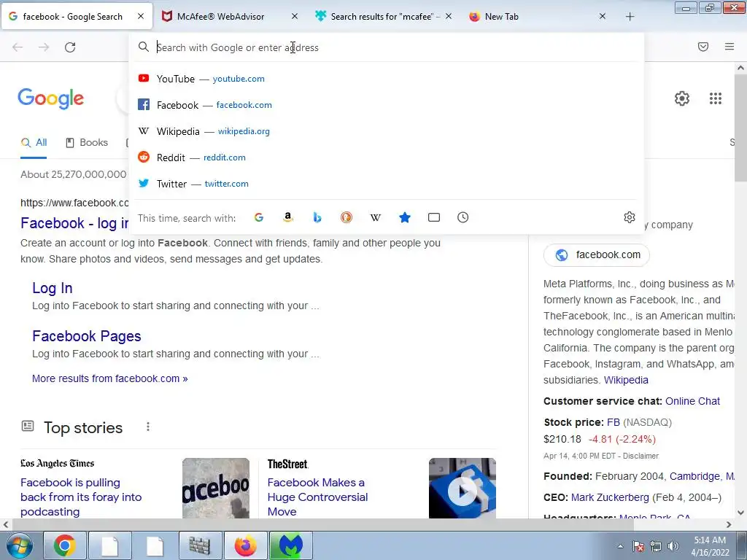Show hidden system tray icons arrow

[620, 546]
